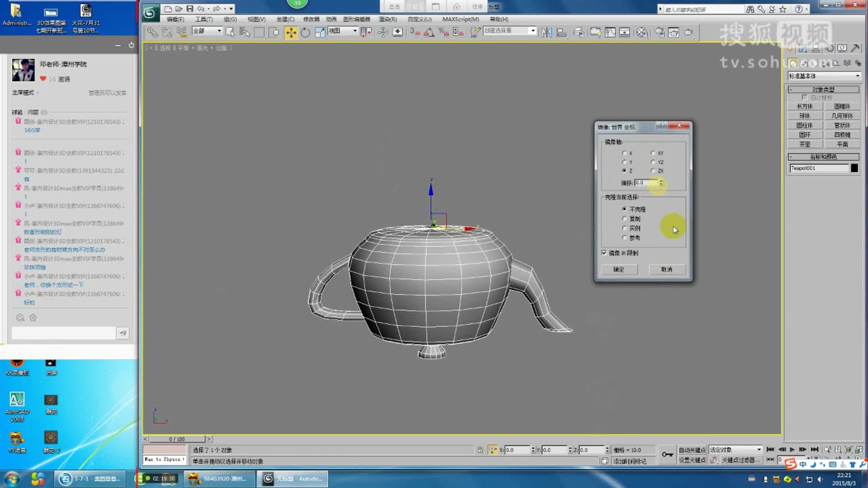
Task: Open the 渲染(R) menu
Action: (x=387, y=19)
